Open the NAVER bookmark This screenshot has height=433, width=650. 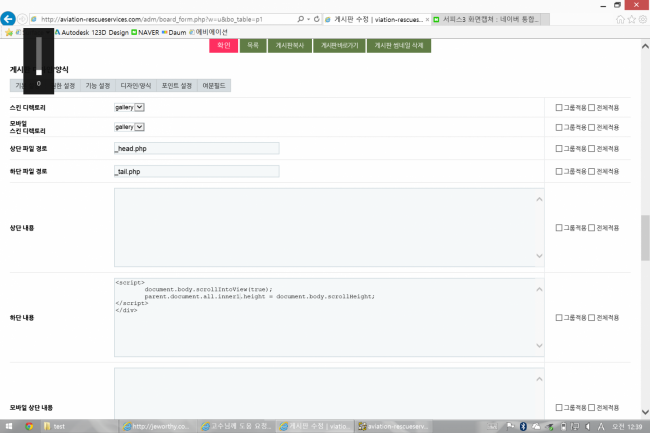(x=145, y=32)
